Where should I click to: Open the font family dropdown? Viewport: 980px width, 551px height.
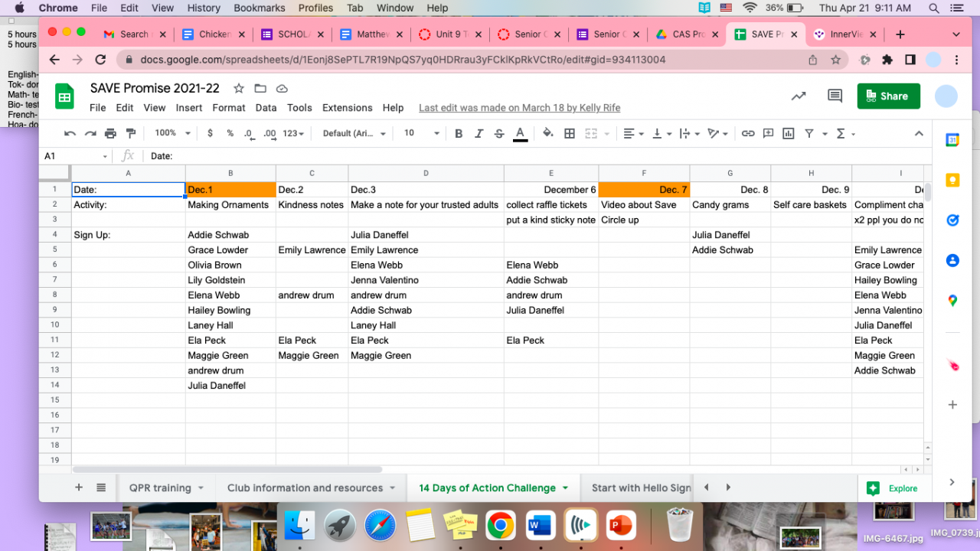354,133
